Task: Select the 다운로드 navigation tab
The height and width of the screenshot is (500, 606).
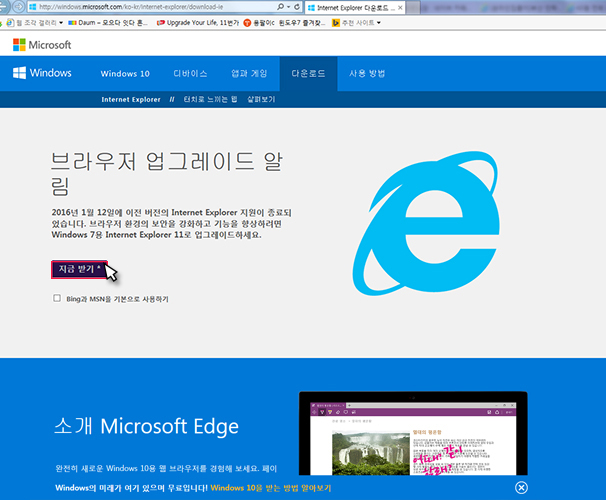Action: 308,73
